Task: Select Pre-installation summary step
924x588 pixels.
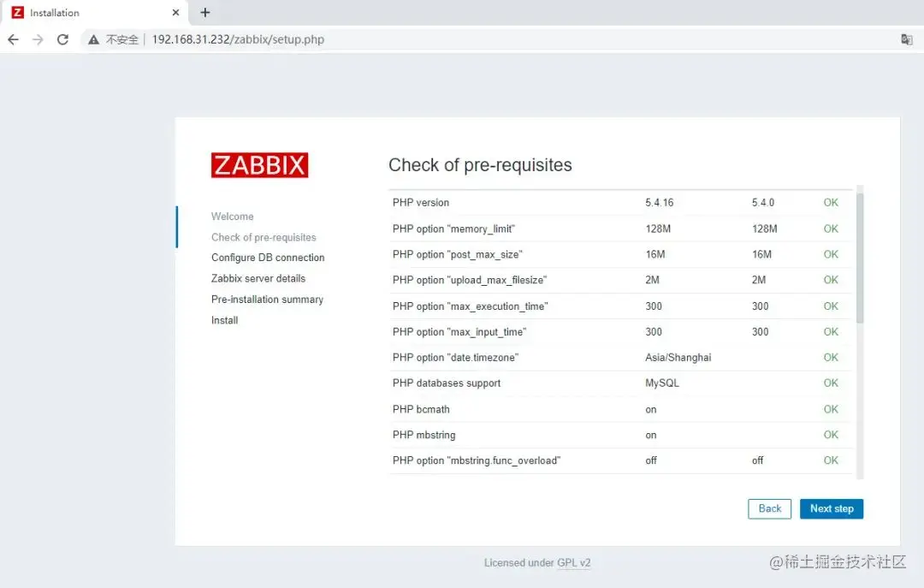Action: (x=267, y=299)
